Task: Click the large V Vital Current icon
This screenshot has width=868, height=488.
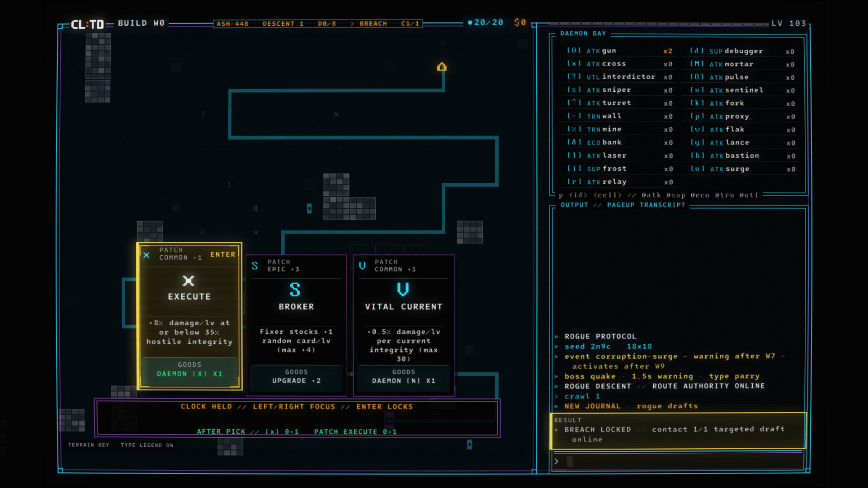Action: click(403, 290)
